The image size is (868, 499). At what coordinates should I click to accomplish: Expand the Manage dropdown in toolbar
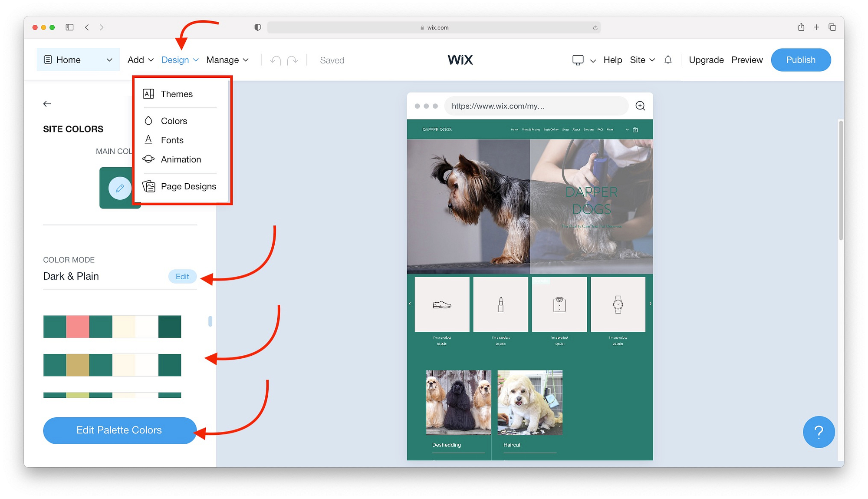227,59
